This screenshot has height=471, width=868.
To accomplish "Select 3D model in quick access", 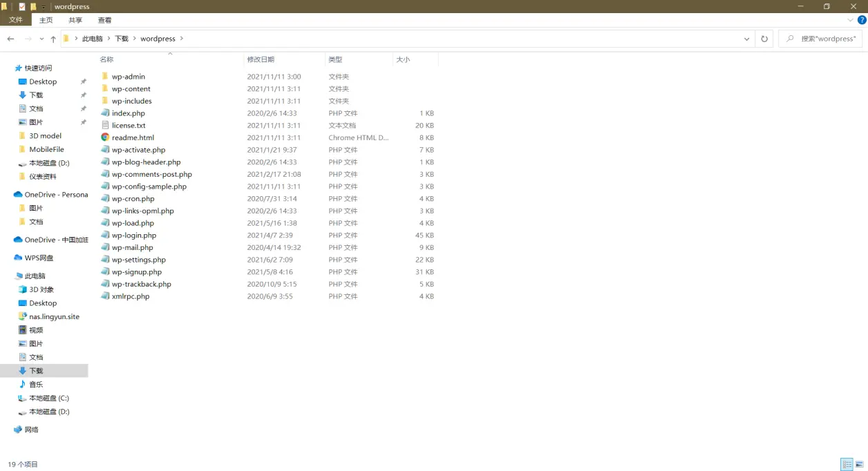I will (x=45, y=136).
